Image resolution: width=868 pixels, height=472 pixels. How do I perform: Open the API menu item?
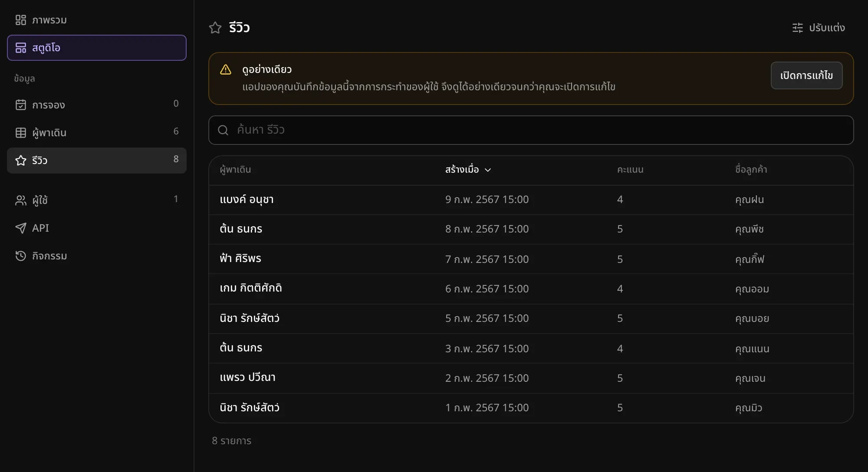(97, 228)
